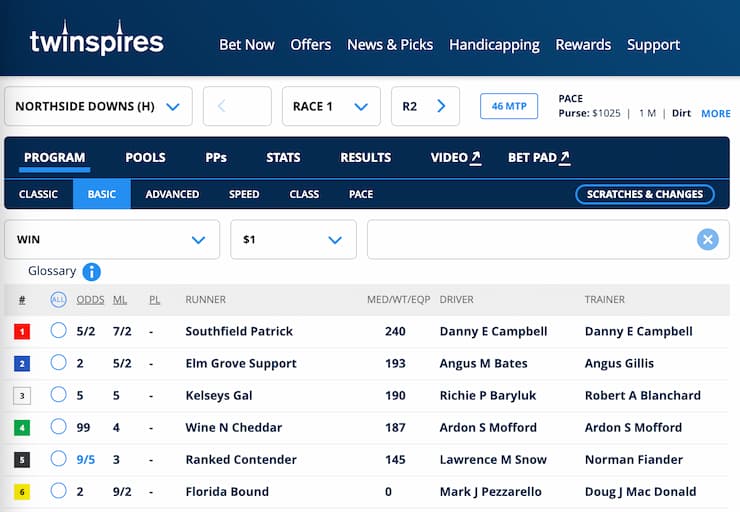Click runner name Wine N Cheddar

(234, 428)
